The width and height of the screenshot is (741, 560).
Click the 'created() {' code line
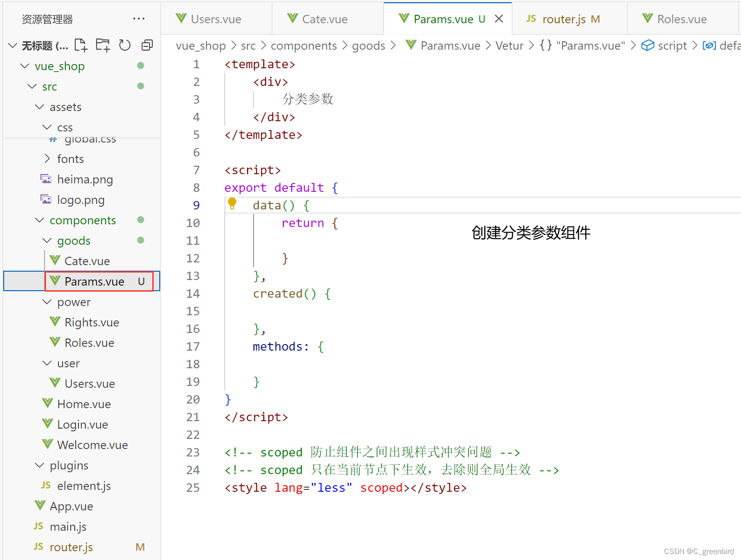point(292,293)
